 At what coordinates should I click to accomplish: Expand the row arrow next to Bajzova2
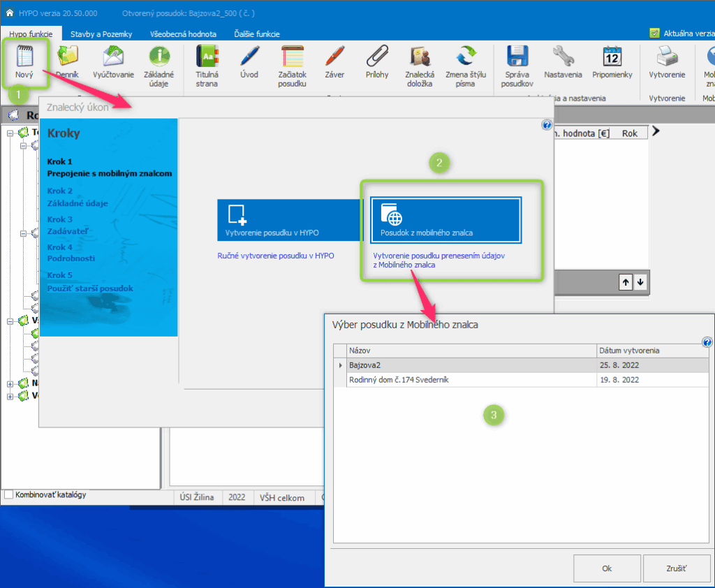[341, 365]
